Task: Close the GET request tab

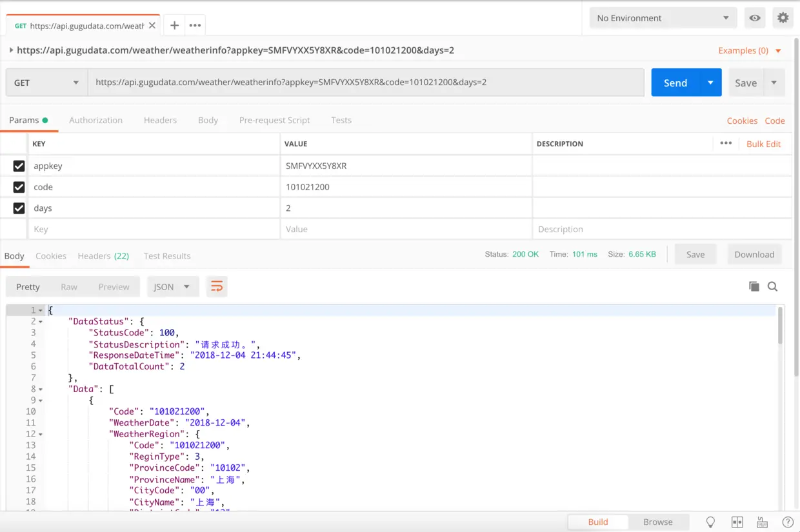Action: pyautogui.click(x=152, y=26)
